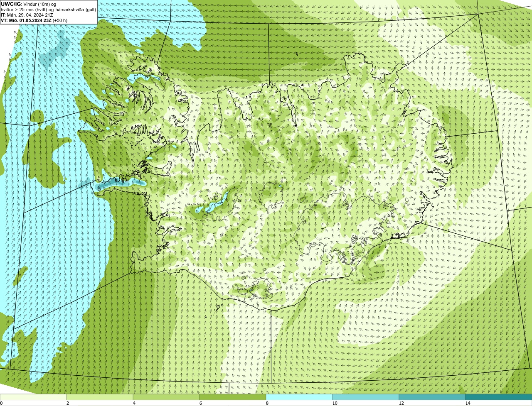Click the 'IT: Mán. 29. 04. 2024 21Z' line
Viewport: 532px width, 406px height.
click(x=27, y=15)
